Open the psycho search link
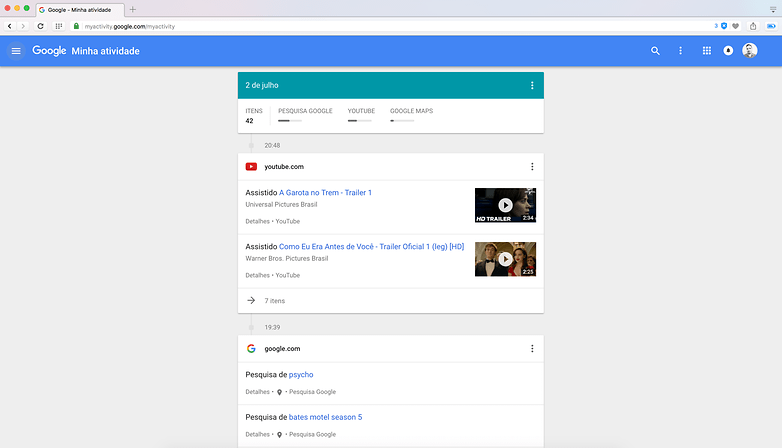The height and width of the screenshot is (448, 782). tap(301, 375)
